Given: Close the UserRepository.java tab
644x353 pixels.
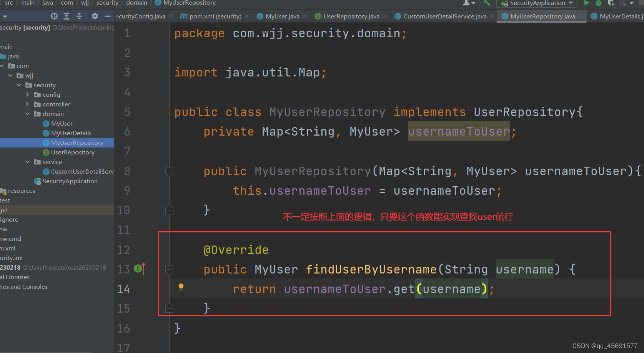Looking at the screenshot, I should click(385, 16).
